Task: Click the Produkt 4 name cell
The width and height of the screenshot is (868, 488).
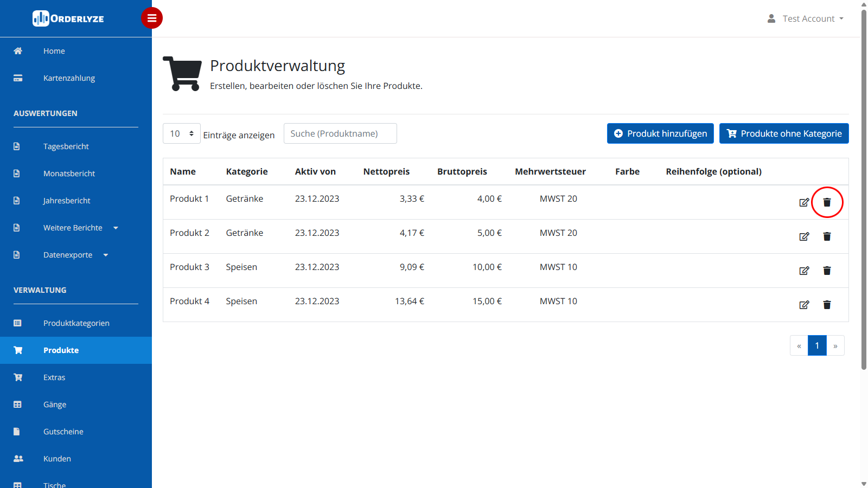Action: (x=189, y=301)
